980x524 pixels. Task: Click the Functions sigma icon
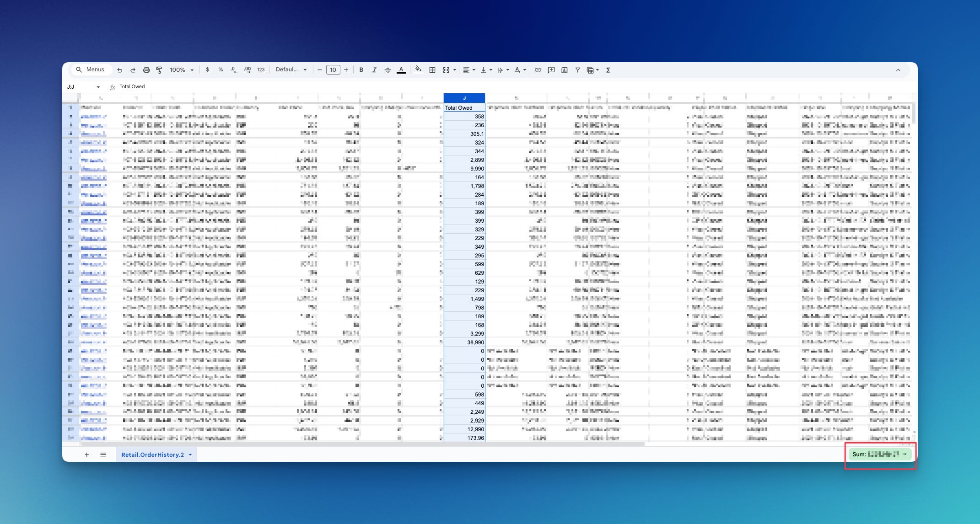(608, 70)
